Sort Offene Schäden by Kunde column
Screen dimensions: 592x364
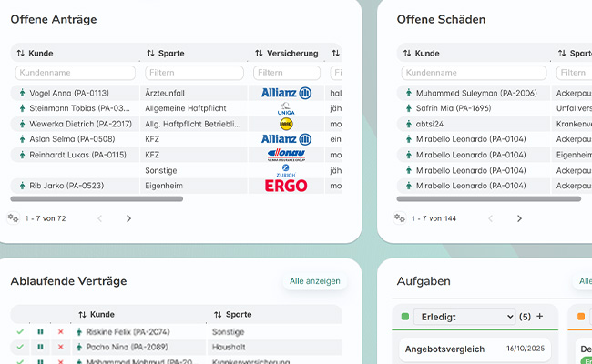coord(406,53)
